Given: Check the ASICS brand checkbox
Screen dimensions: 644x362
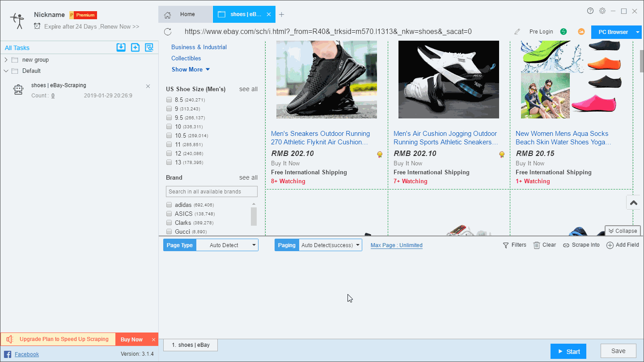Looking at the screenshot, I should pos(169,214).
